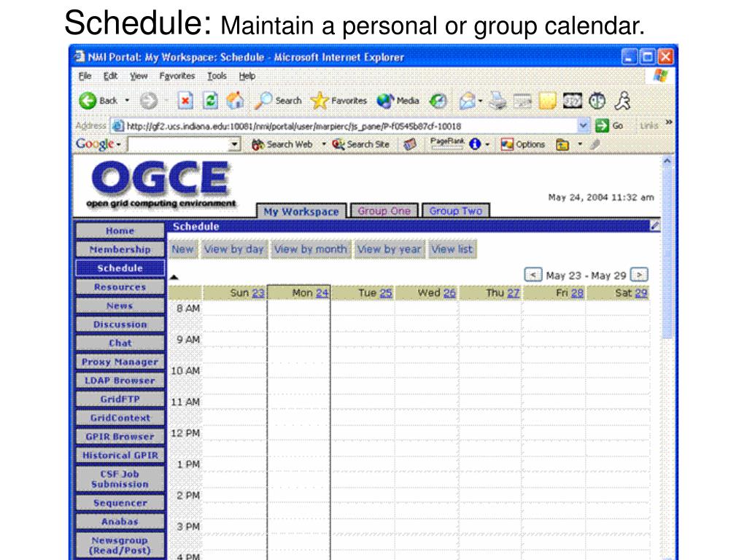Click the Sat 29 date link

pyautogui.click(x=640, y=293)
